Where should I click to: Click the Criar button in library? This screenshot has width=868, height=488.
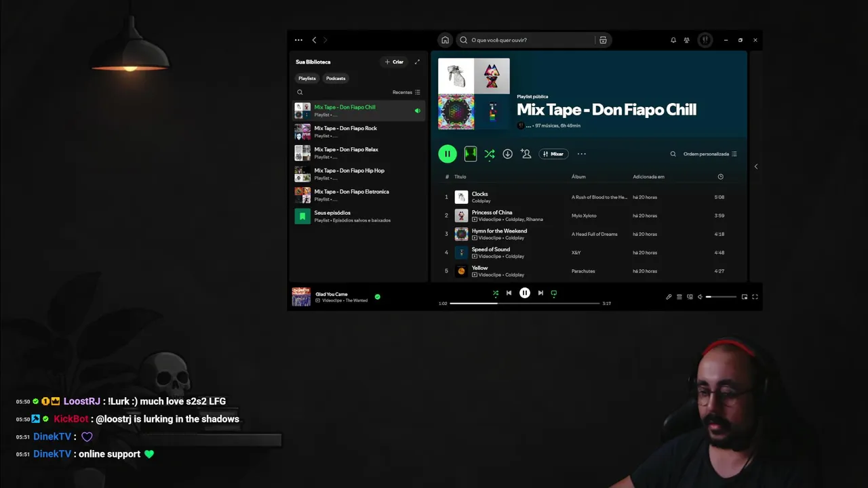(x=394, y=62)
